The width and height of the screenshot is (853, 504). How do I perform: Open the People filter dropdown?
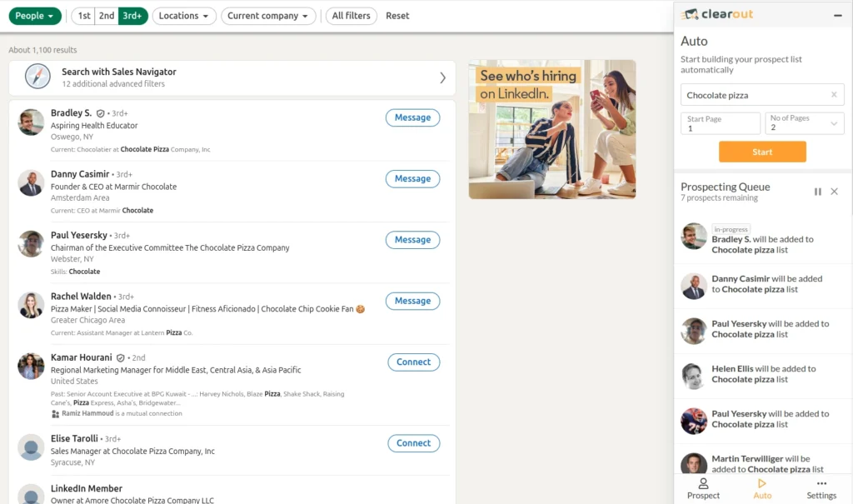click(x=35, y=16)
